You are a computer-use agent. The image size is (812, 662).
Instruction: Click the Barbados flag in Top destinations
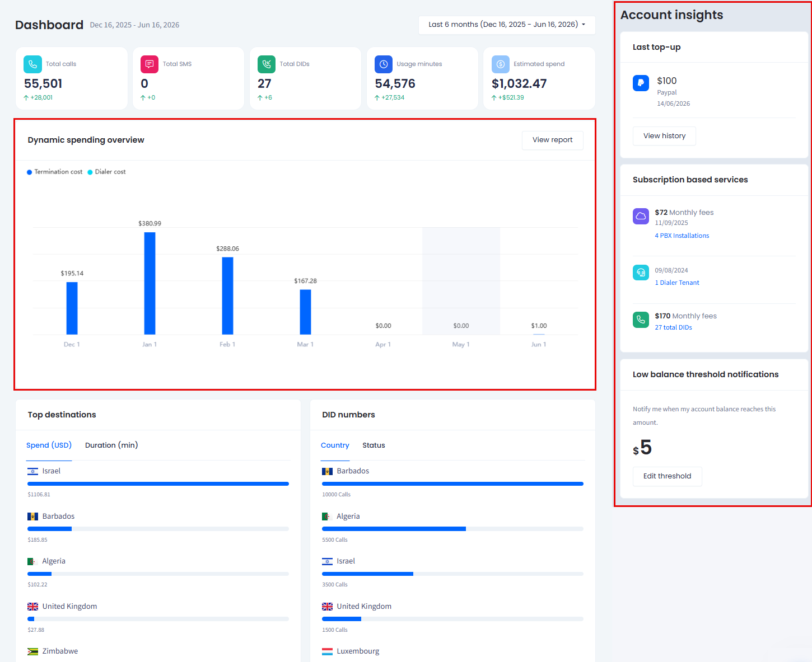33,517
